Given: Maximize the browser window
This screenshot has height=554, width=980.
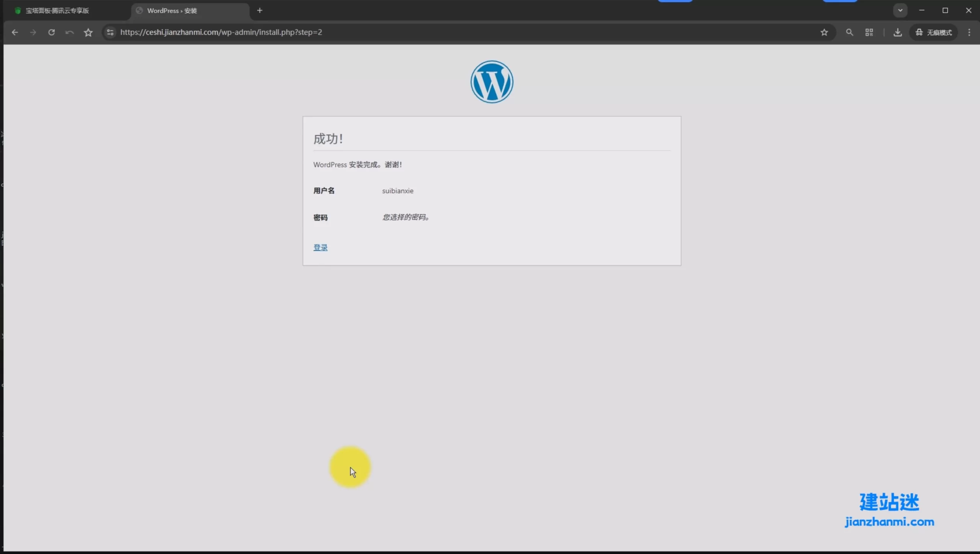Looking at the screenshot, I should tap(945, 10).
